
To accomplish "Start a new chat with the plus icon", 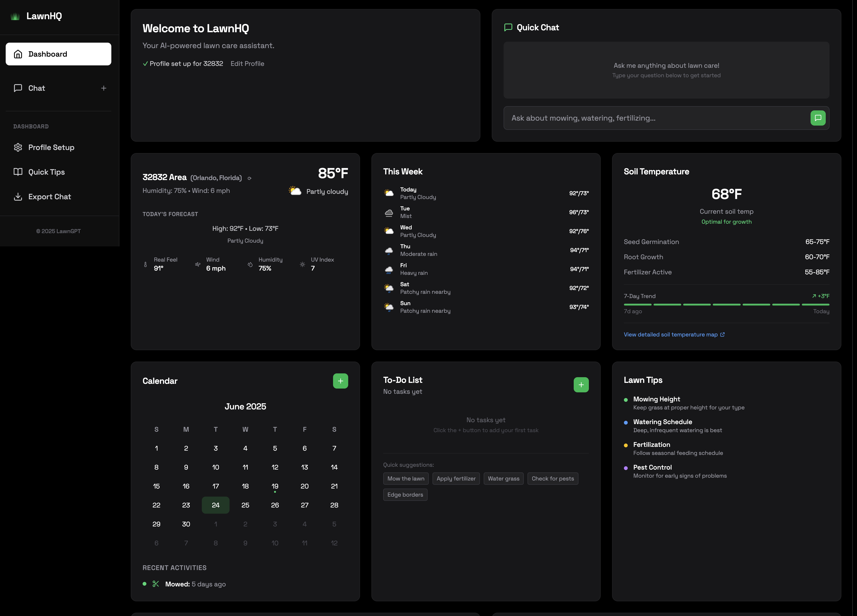I will [104, 88].
